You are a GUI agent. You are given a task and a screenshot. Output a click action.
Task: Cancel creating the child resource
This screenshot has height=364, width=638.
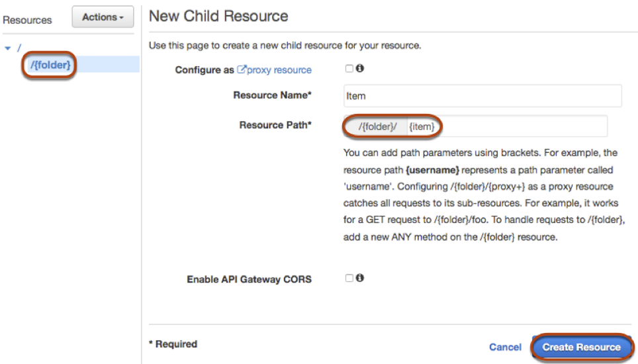tap(505, 347)
